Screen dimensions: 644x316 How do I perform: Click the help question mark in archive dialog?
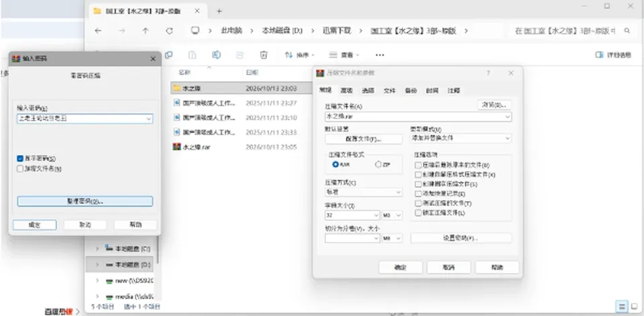[x=488, y=72]
